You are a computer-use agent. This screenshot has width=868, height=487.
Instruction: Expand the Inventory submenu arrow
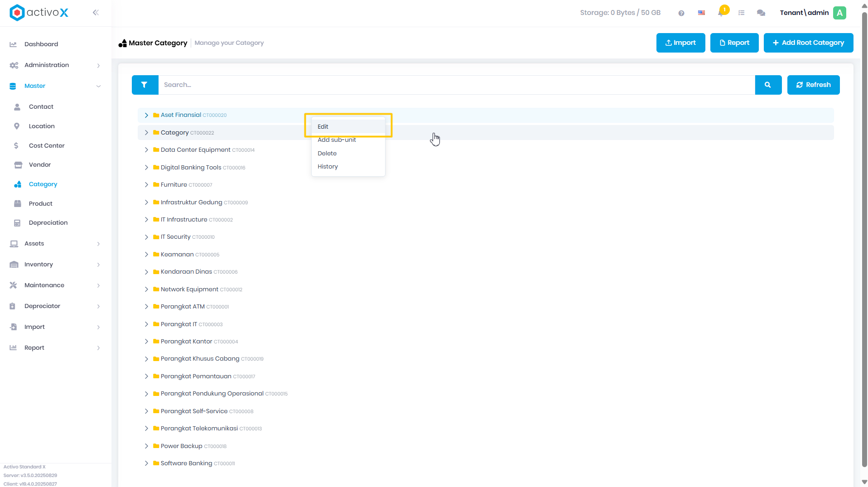click(98, 265)
